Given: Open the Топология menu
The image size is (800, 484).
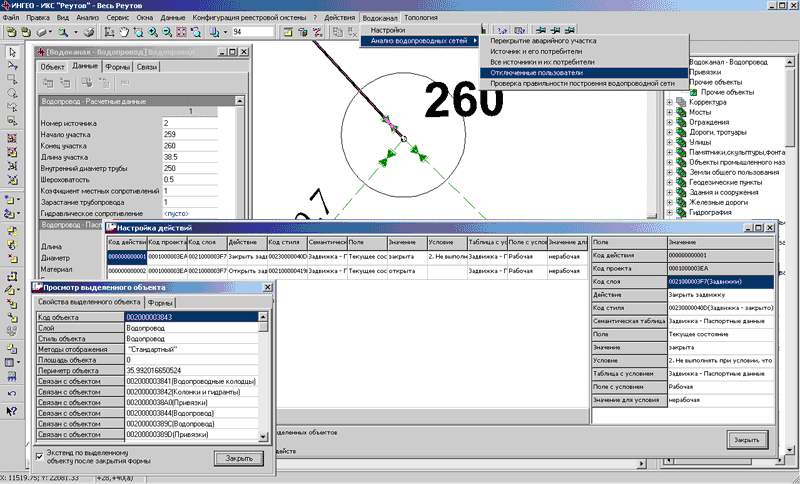Looking at the screenshot, I should [x=419, y=17].
